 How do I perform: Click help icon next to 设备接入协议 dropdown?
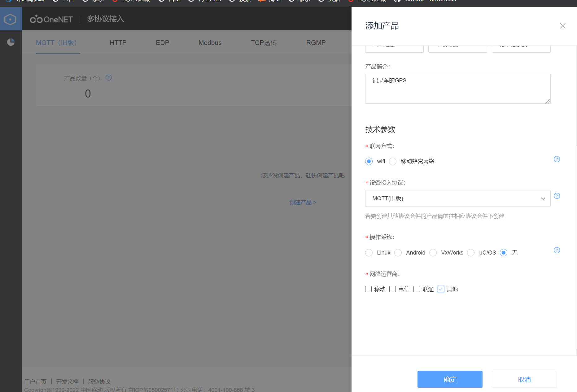[557, 196]
